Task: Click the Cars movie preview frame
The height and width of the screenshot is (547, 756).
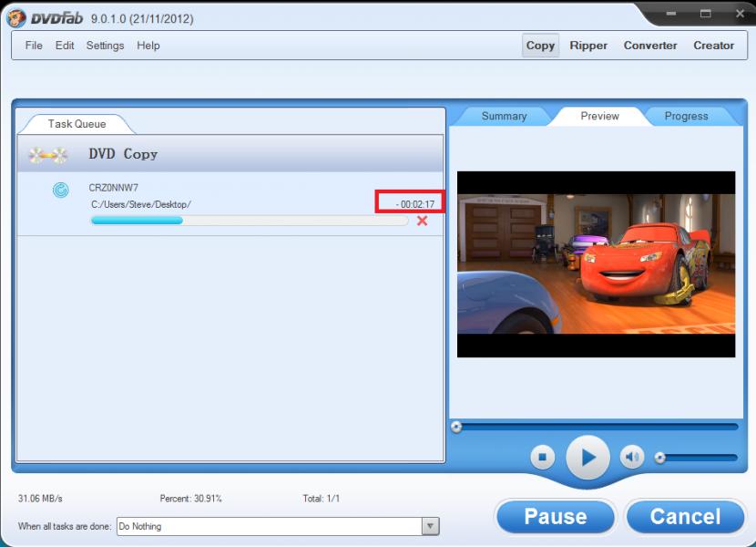Action: [x=596, y=264]
